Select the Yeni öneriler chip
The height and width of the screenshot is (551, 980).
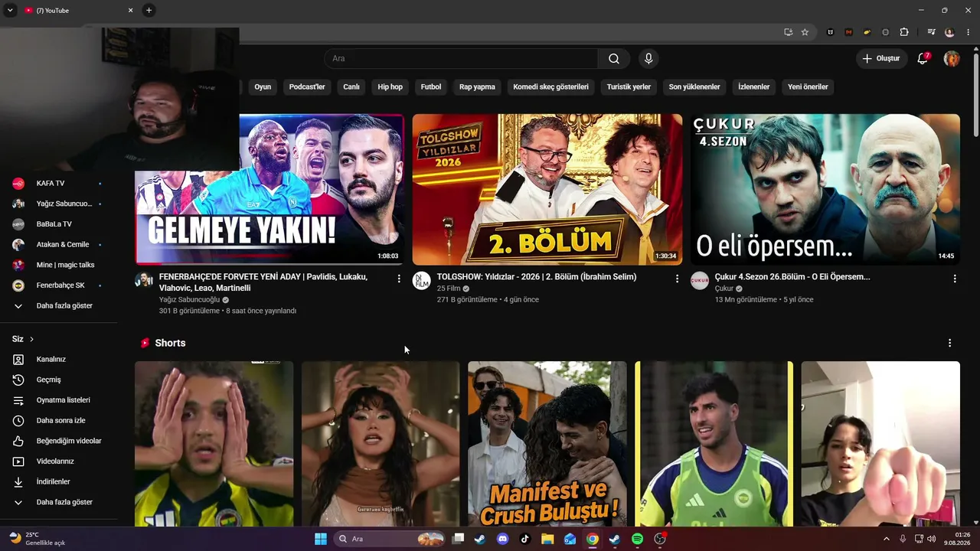point(808,87)
